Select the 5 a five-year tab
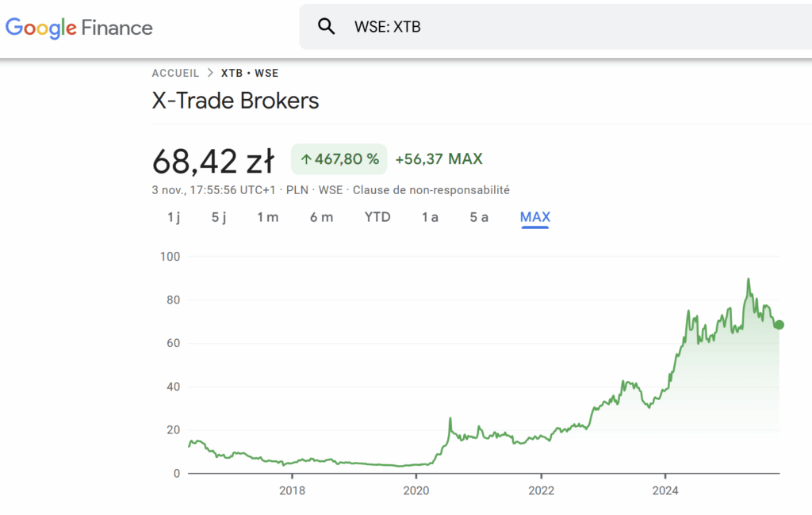This screenshot has height=515, width=812. (478, 216)
